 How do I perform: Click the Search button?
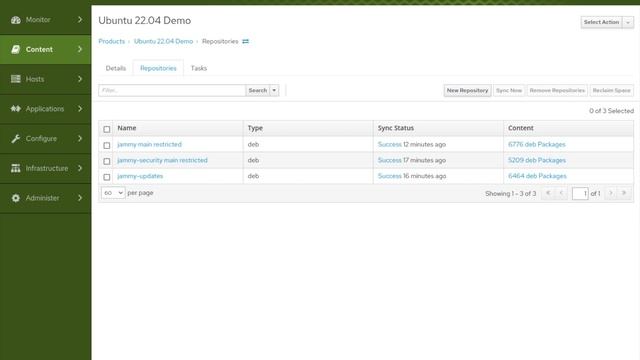(x=258, y=90)
